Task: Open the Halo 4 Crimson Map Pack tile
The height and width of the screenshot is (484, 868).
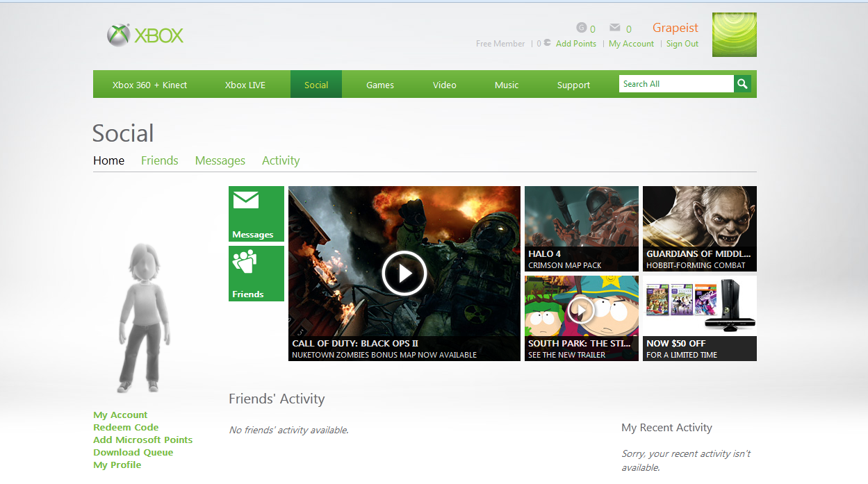Action: pos(582,228)
